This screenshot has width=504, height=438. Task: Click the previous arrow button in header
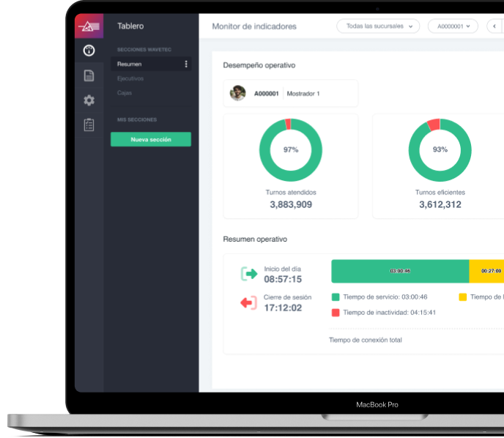pyautogui.click(x=494, y=26)
